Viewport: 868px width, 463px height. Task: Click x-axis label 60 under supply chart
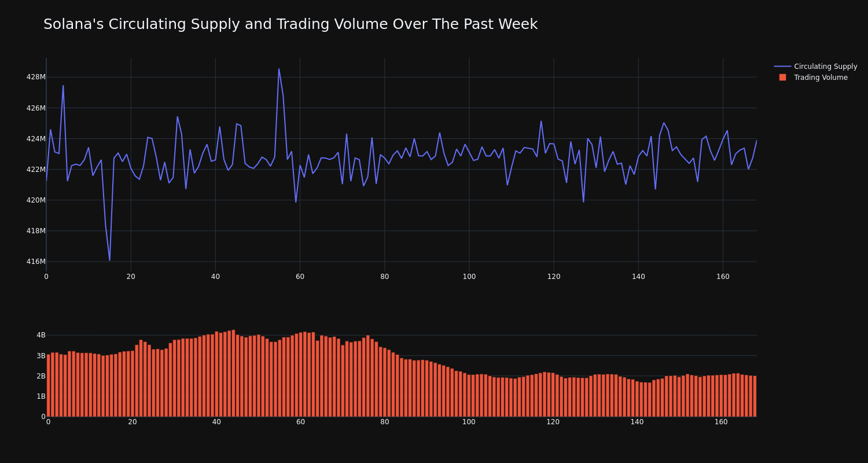[x=300, y=277]
